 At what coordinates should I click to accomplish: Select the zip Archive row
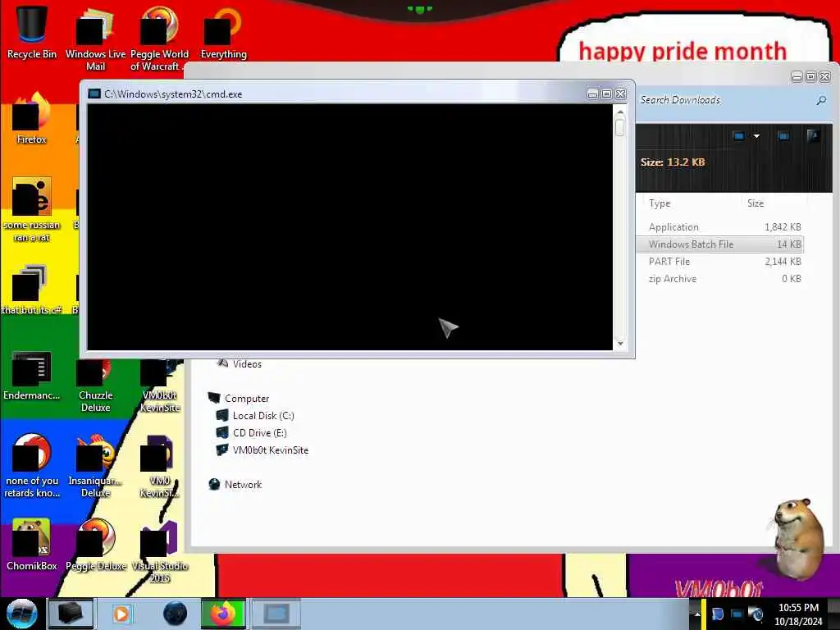(720, 279)
